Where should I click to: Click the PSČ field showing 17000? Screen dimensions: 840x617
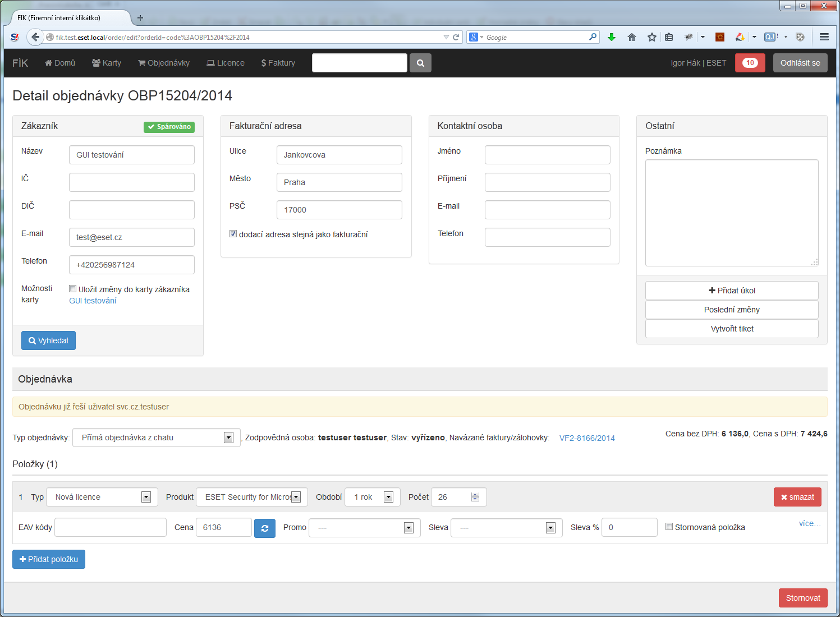click(x=339, y=210)
